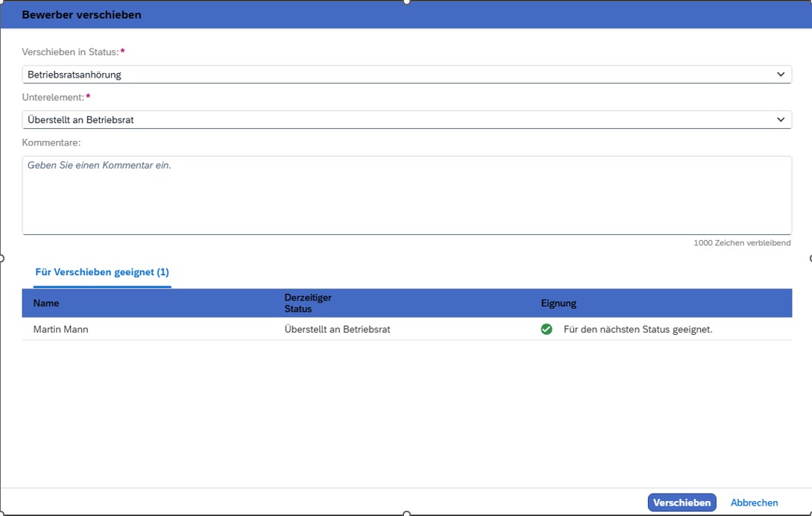Open the Verschieben in Status dropdown arrow

[781, 75]
